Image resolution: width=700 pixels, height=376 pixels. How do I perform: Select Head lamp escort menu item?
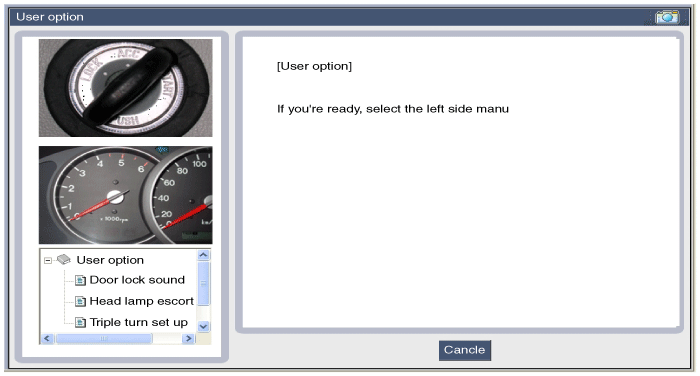click(x=142, y=301)
